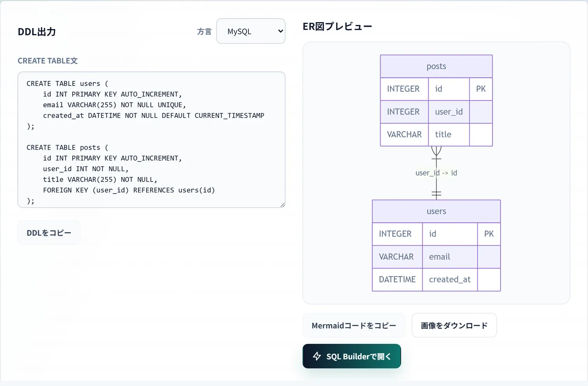
Task: Click the user_id cell in posts table
Action: point(449,112)
